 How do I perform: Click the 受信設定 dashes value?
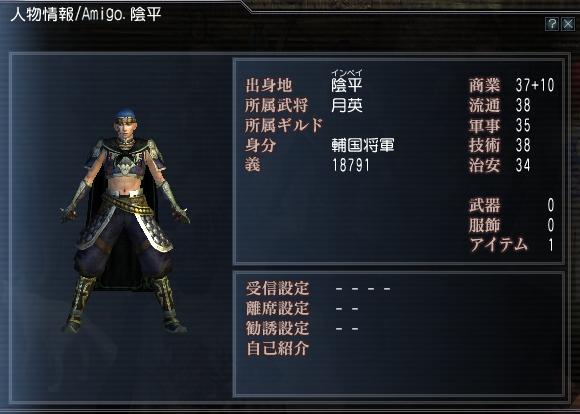pos(363,289)
